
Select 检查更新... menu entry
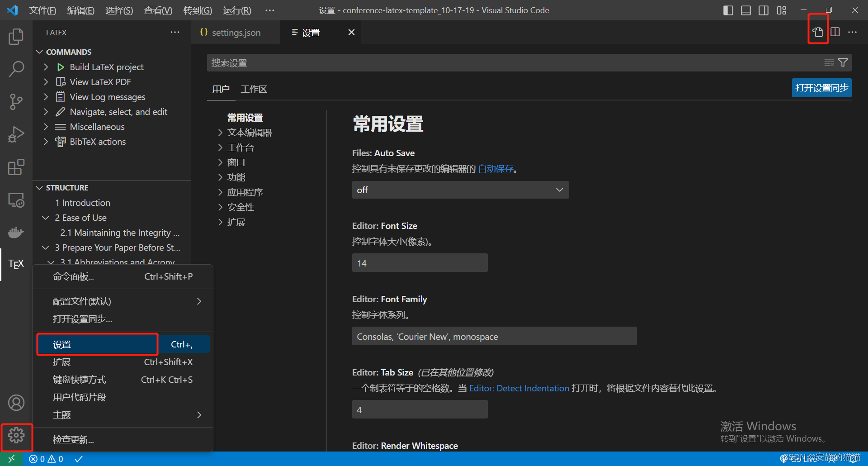coord(123,440)
